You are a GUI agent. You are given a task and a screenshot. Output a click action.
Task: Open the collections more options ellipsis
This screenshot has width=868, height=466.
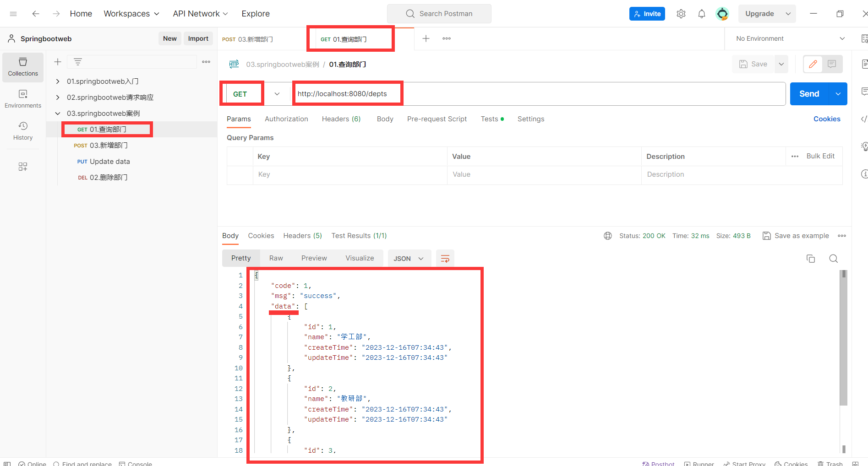click(x=206, y=62)
